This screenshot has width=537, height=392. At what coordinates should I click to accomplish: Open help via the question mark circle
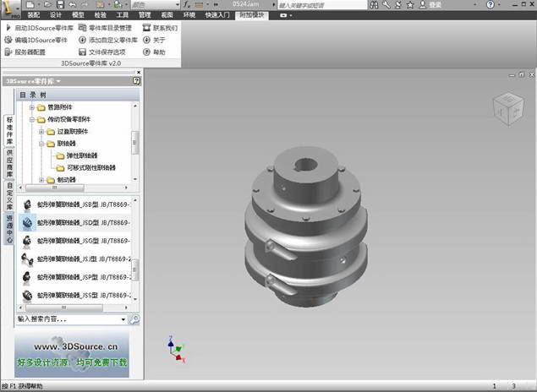pos(490,4)
